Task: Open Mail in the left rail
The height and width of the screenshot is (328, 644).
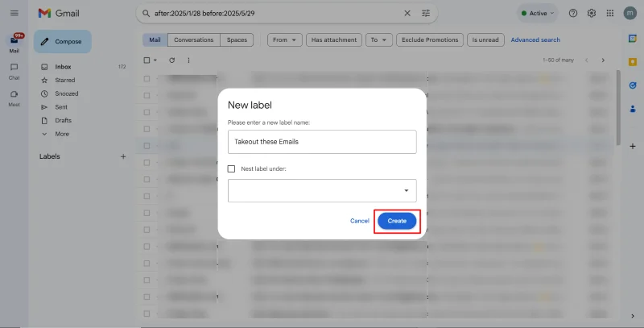Action: [14, 44]
